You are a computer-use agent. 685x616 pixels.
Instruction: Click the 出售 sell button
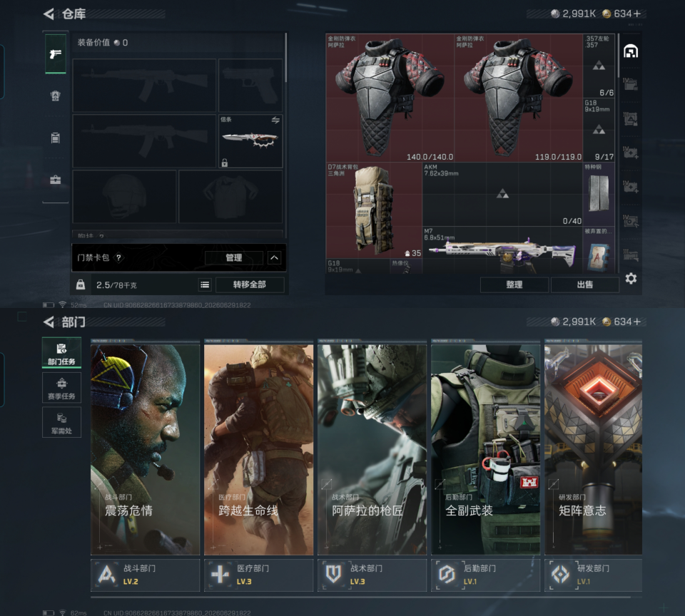(585, 284)
